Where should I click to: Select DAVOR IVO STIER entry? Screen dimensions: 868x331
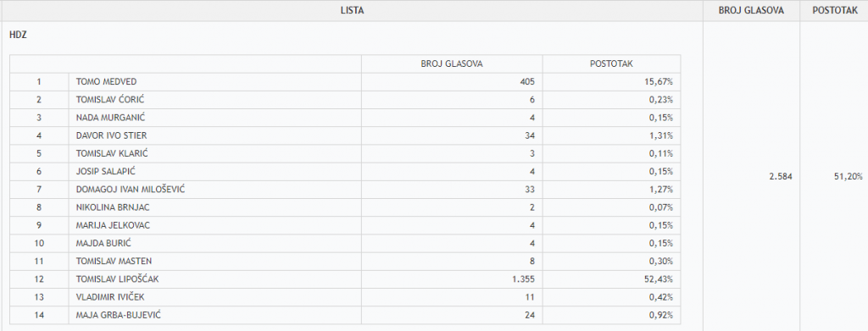click(111, 135)
